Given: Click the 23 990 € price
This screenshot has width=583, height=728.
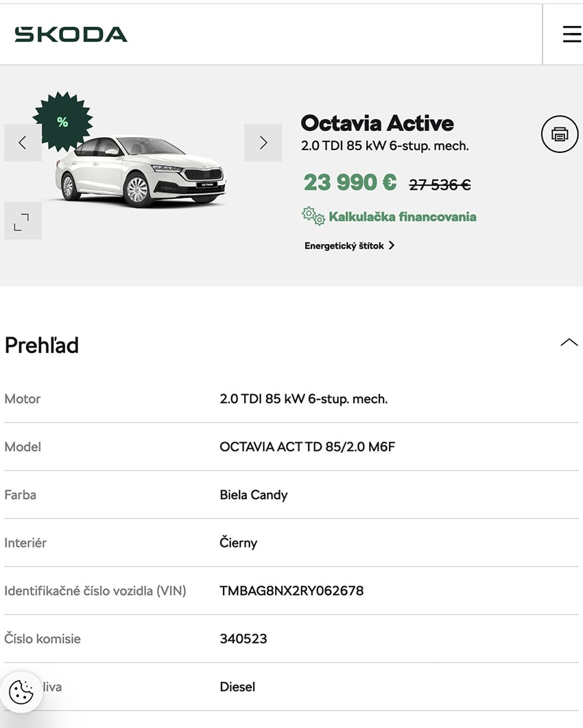Looking at the screenshot, I should coord(350,182).
